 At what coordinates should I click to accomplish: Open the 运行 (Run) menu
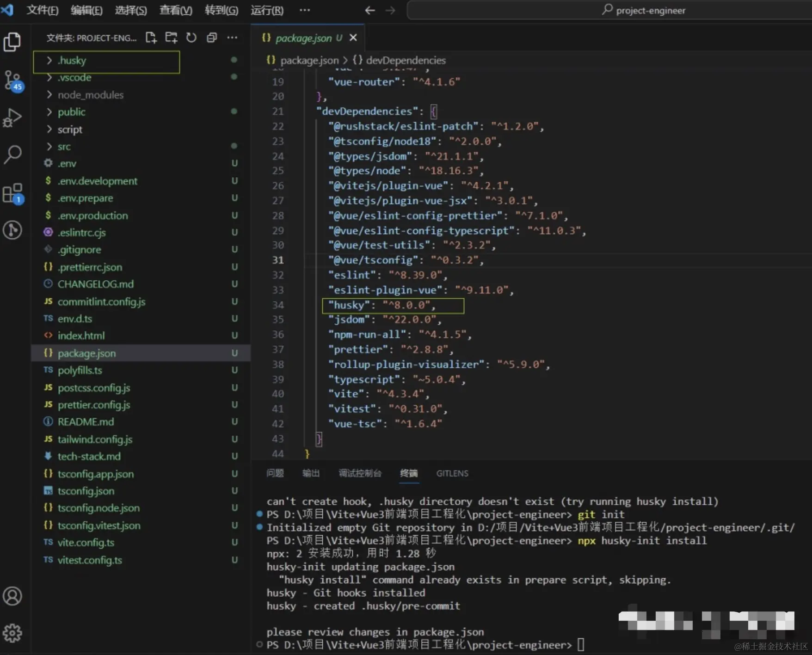tap(267, 10)
